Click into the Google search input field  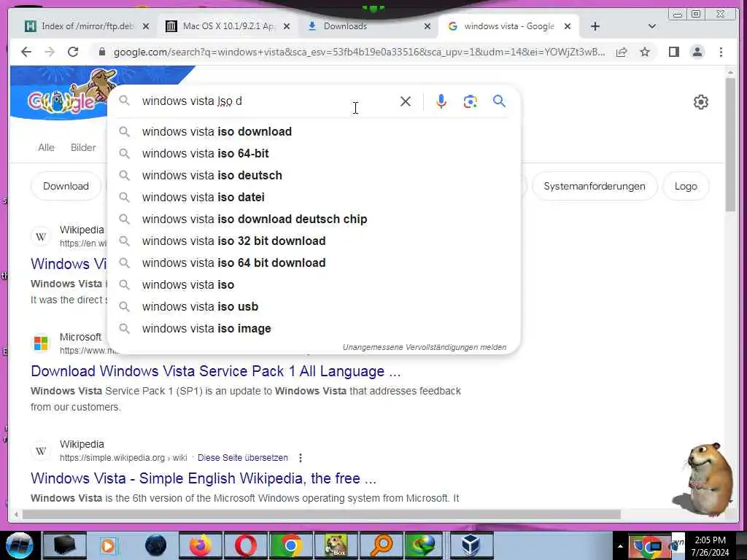point(267,101)
